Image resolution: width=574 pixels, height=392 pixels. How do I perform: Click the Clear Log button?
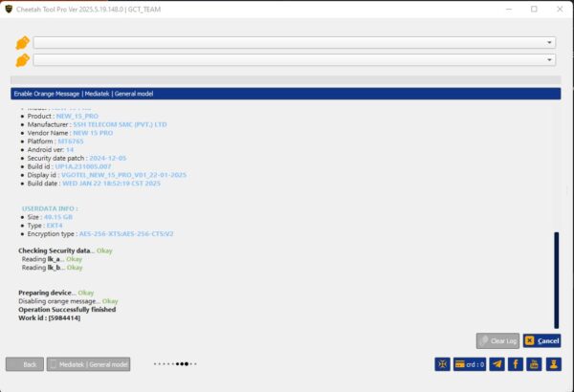click(x=497, y=341)
